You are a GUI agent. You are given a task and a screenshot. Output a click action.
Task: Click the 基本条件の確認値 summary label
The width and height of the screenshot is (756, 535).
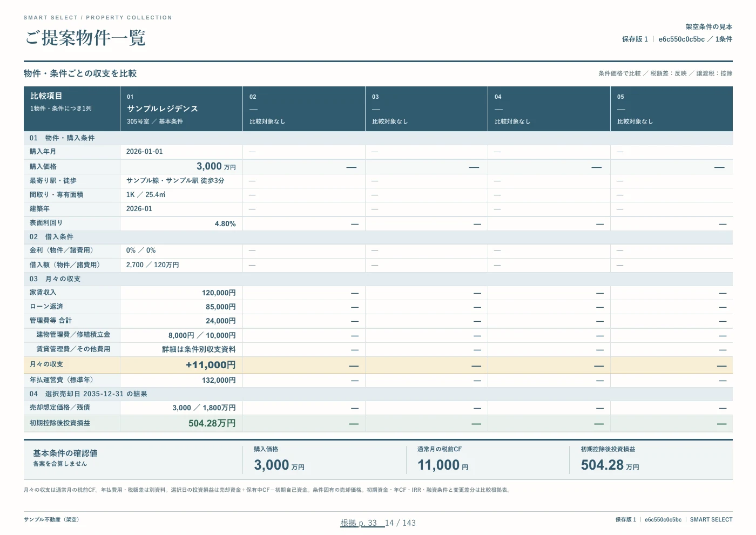[x=65, y=453]
